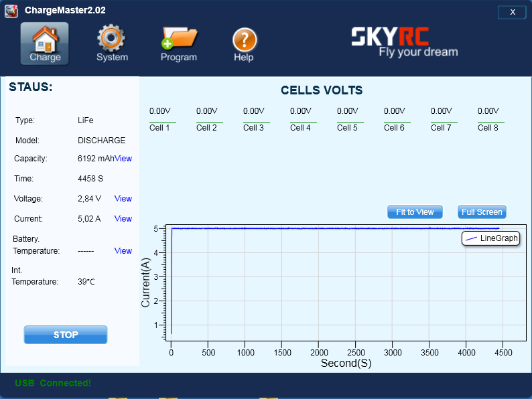Screen dimensions: 532x399
Task: Click the ChargeMaster app icon in title bar
Action: tap(11, 11)
